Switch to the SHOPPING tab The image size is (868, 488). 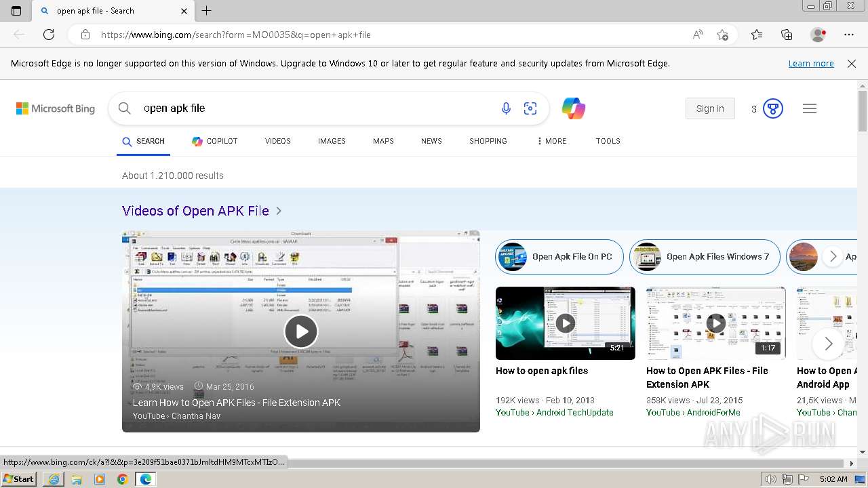pyautogui.click(x=488, y=141)
